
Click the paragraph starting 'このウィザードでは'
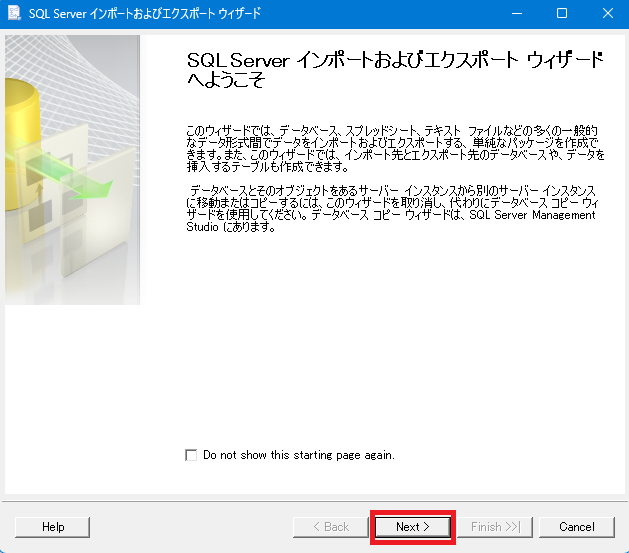(395, 148)
